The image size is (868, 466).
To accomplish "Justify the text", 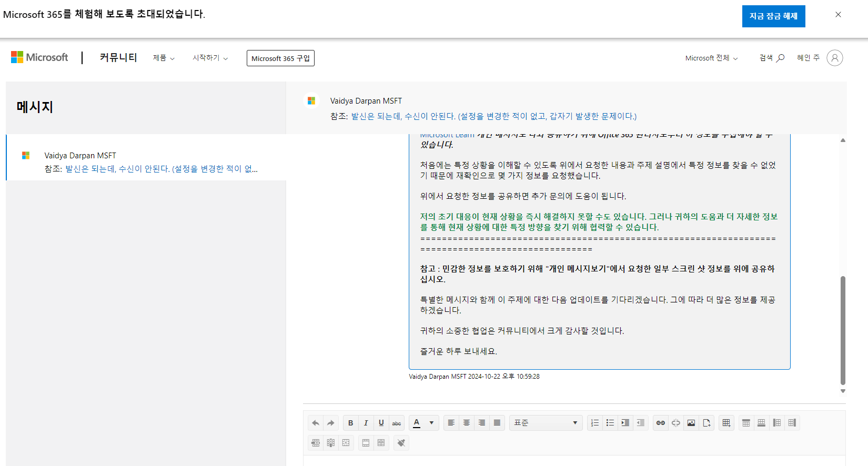I will [497, 423].
